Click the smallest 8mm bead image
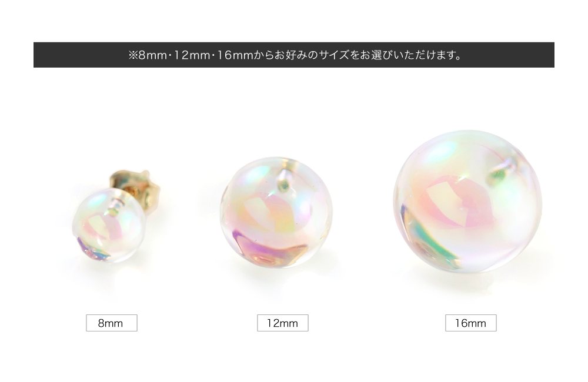Screen dimensions: 588x382 [109, 225]
